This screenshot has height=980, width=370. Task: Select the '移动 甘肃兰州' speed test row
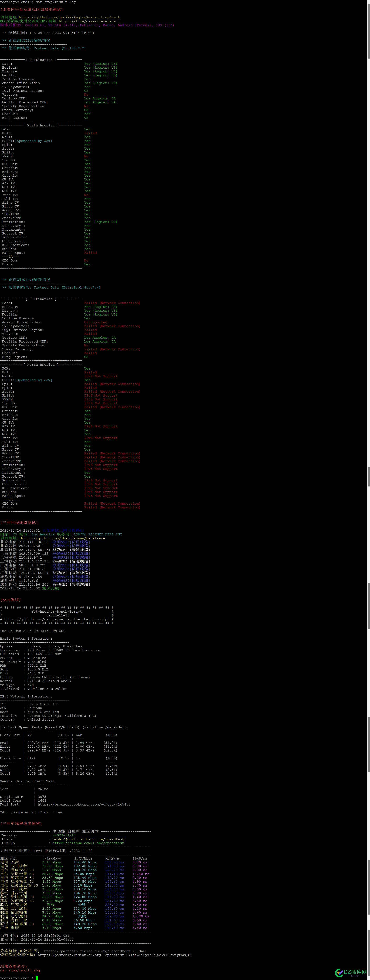click(x=73, y=893)
